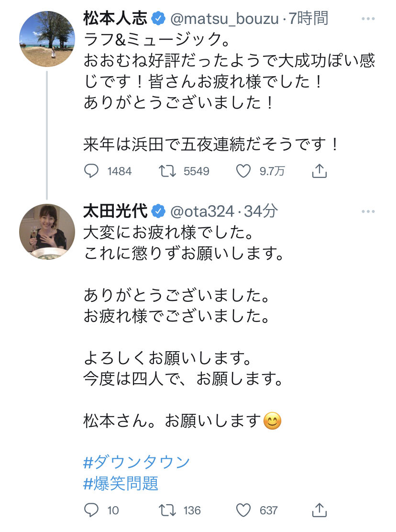The height and width of the screenshot is (532, 396).
Task: Reply to the 松本人志 tweet
Action: (x=91, y=171)
